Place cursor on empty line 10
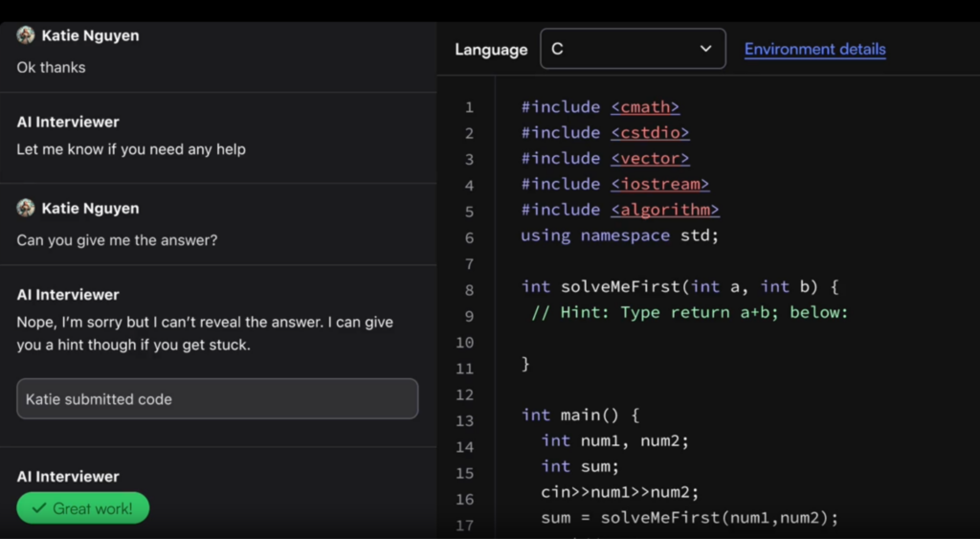This screenshot has height=539, width=980. tap(738, 338)
